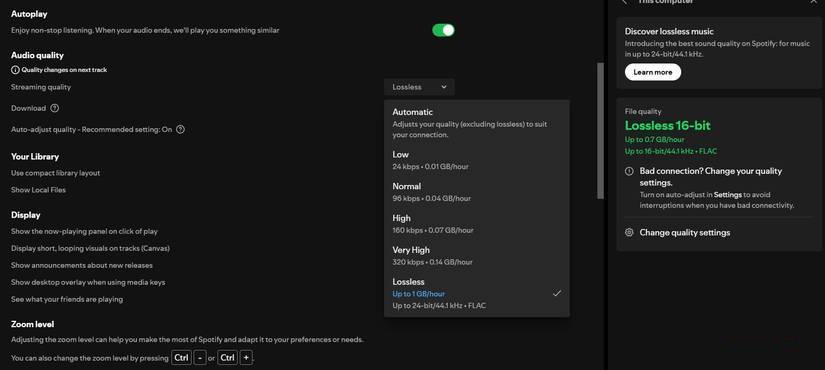
Task: Click the Audio quality section heading
Action: [x=37, y=55]
